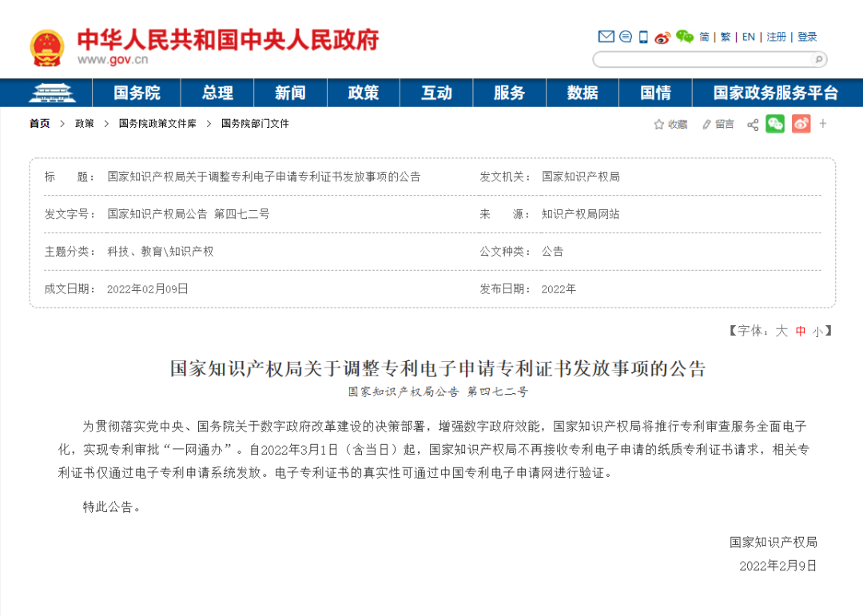Click the 公告 document type value
Screen dimensions: 863x616
point(553,252)
